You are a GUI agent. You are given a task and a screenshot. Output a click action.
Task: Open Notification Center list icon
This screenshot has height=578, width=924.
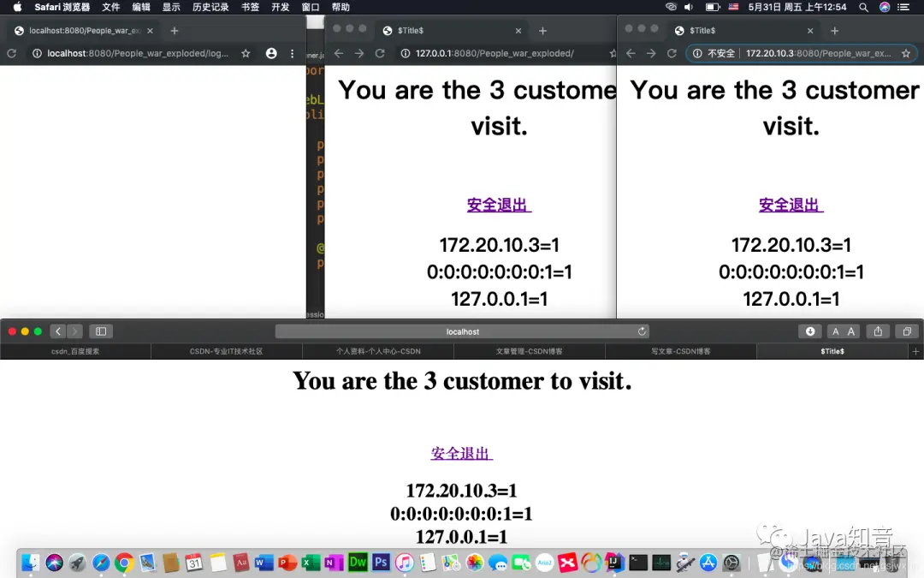coord(903,7)
